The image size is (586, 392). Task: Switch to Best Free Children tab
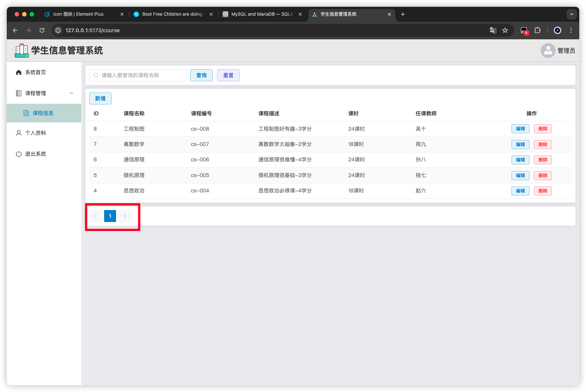pos(172,14)
